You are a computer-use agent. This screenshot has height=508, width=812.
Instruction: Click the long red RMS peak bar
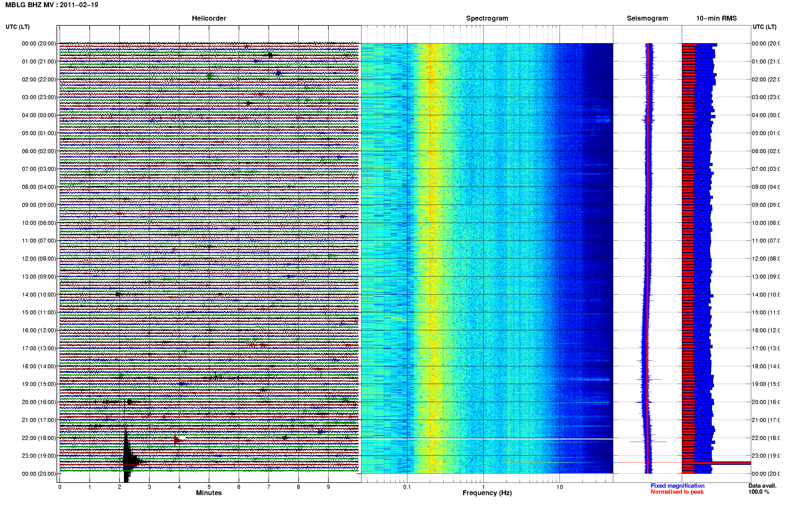[x=716, y=463]
